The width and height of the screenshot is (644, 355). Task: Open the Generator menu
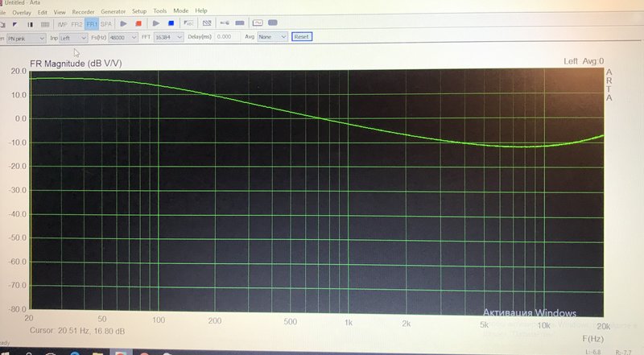pos(113,11)
